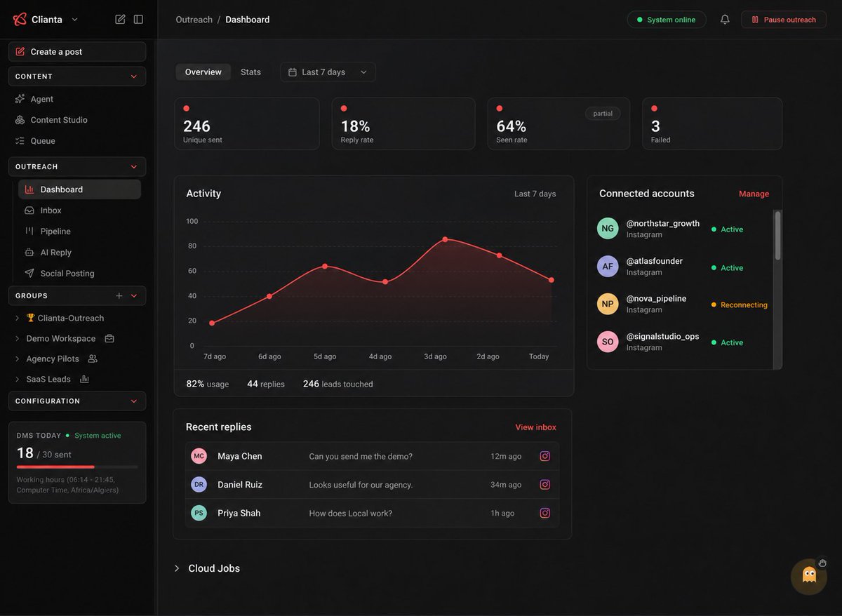Select the Agency Pilots group
This screenshot has height=616, width=842.
tap(53, 359)
